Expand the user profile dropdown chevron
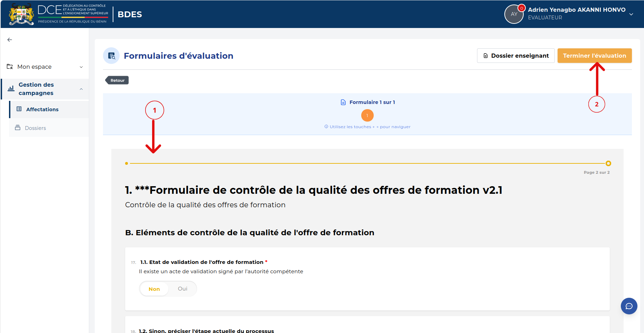This screenshot has width=644, height=333. [631, 14]
